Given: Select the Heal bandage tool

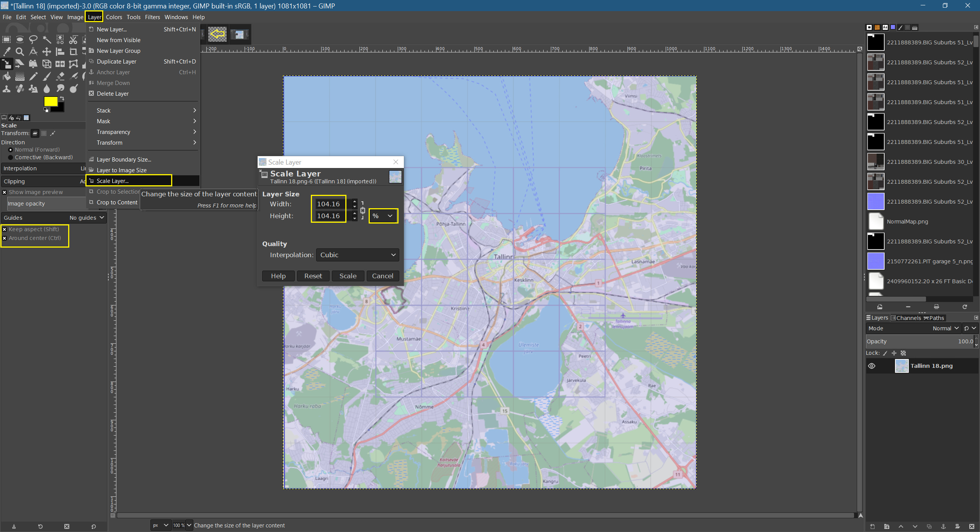Looking at the screenshot, I should click(20, 89).
